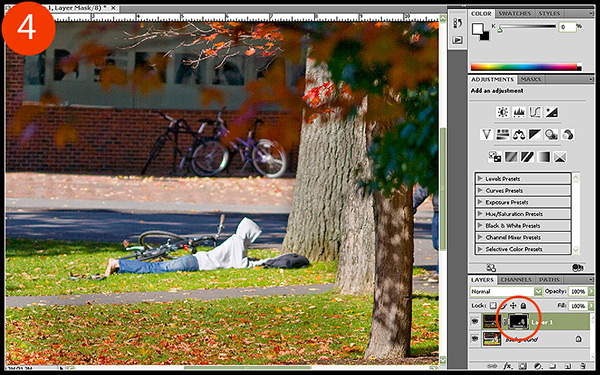Add a Posterize adjustment layer

[x=511, y=157]
